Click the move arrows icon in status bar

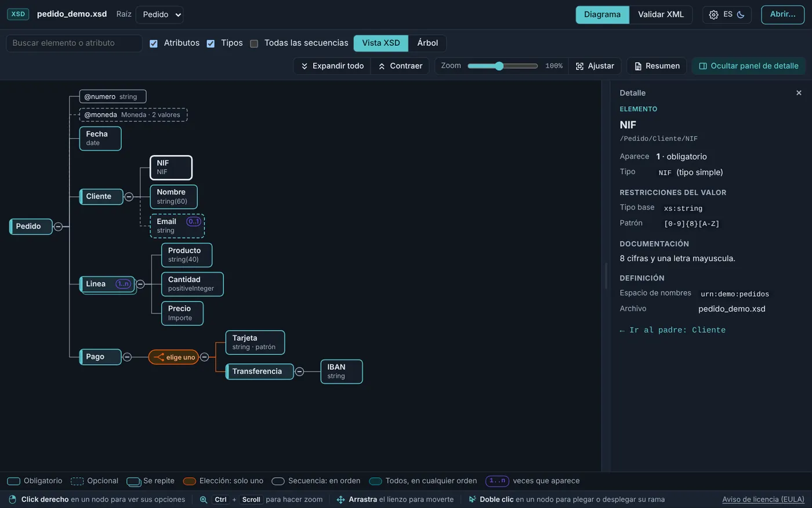click(x=340, y=499)
